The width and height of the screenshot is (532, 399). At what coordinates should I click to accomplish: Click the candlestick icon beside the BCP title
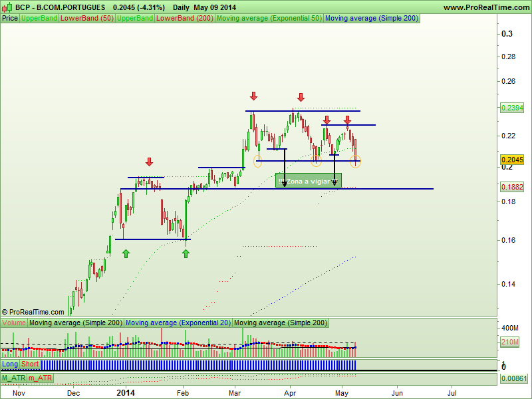[x=7, y=7]
